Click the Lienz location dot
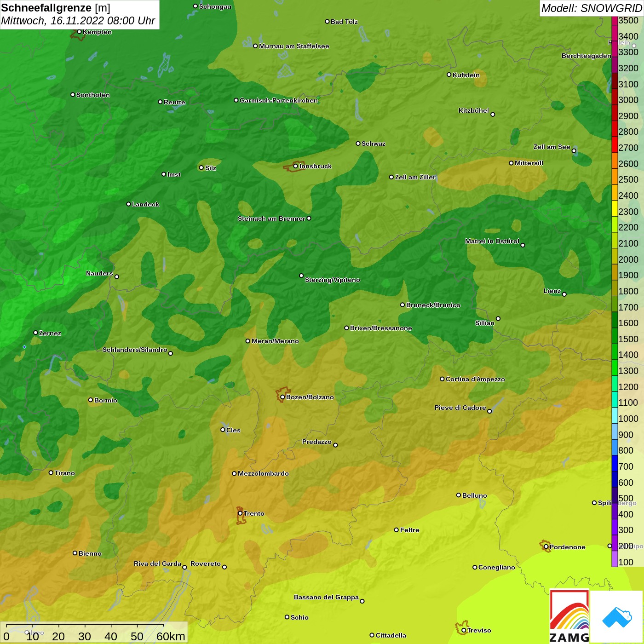Viewport: 644px width, 644px height. click(x=564, y=294)
